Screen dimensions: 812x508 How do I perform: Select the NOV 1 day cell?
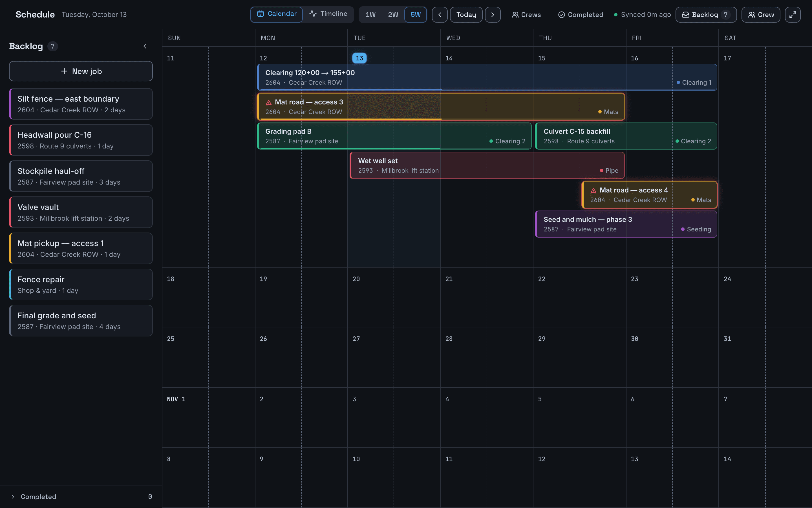tap(208, 417)
